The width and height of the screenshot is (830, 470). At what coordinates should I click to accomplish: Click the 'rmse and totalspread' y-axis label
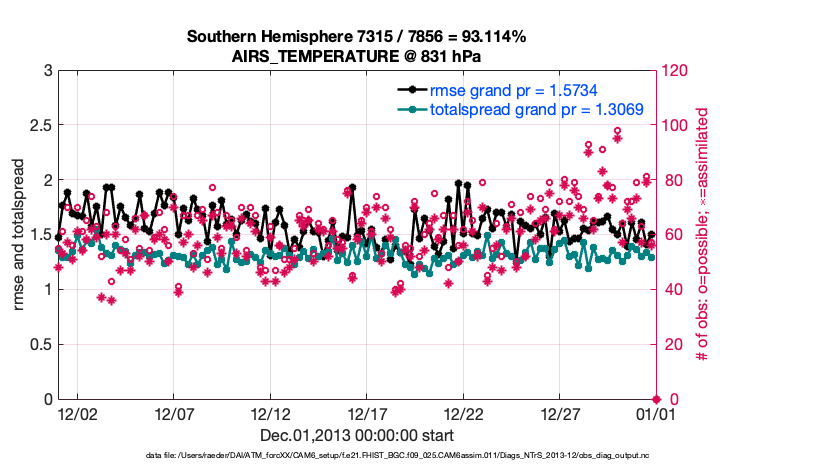click(20, 236)
